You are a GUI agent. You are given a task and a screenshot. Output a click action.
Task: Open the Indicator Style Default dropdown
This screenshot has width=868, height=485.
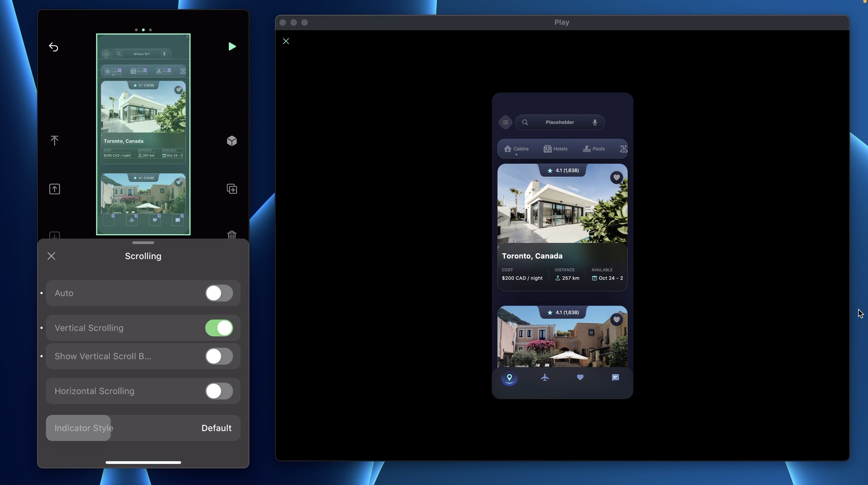point(216,428)
